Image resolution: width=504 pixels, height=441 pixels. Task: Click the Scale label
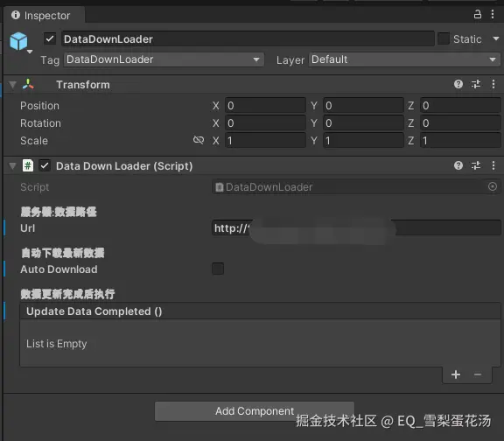coord(34,141)
